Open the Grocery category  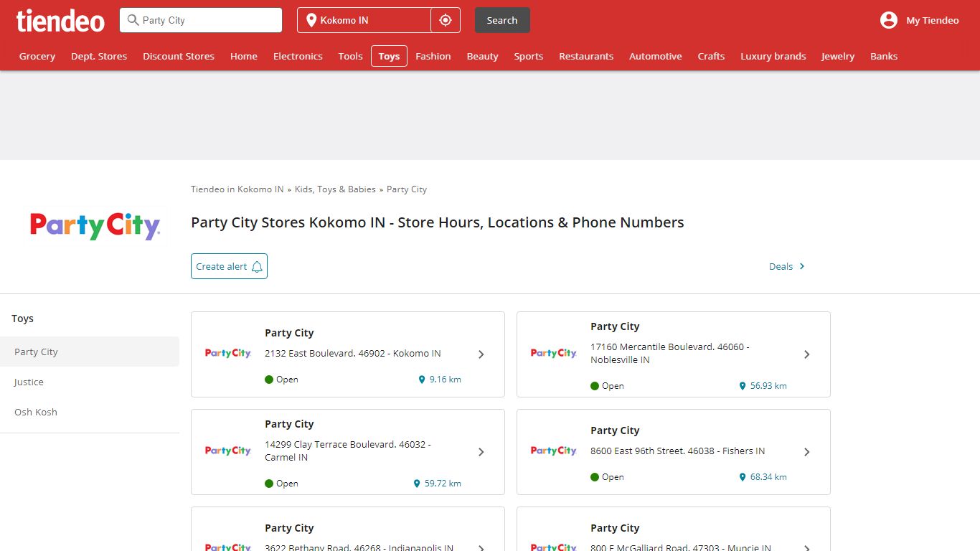(x=37, y=56)
